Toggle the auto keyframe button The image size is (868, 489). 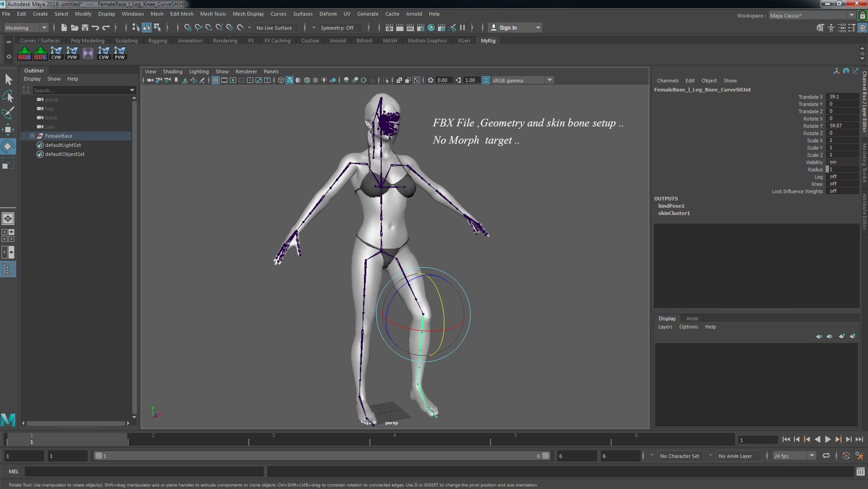846,456
